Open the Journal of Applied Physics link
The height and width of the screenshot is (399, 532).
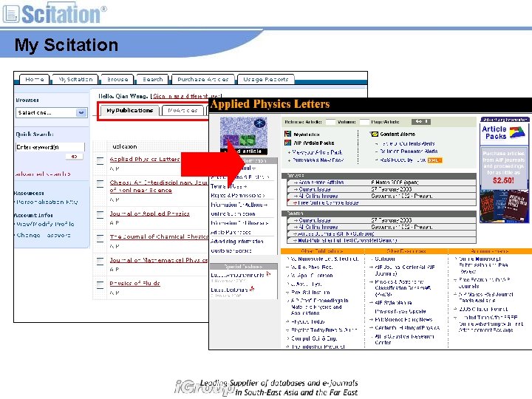(x=149, y=214)
